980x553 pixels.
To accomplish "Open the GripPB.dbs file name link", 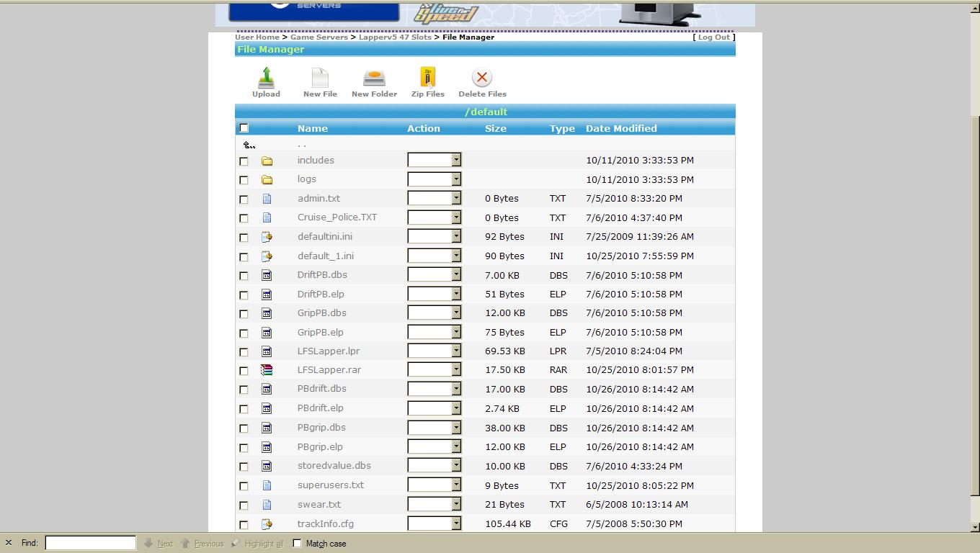I will [x=322, y=313].
